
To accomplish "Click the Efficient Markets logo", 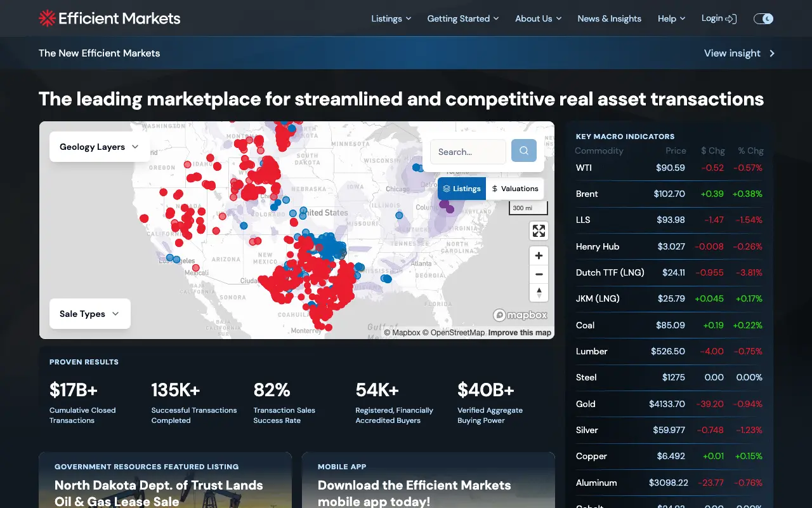I will 110,18.
